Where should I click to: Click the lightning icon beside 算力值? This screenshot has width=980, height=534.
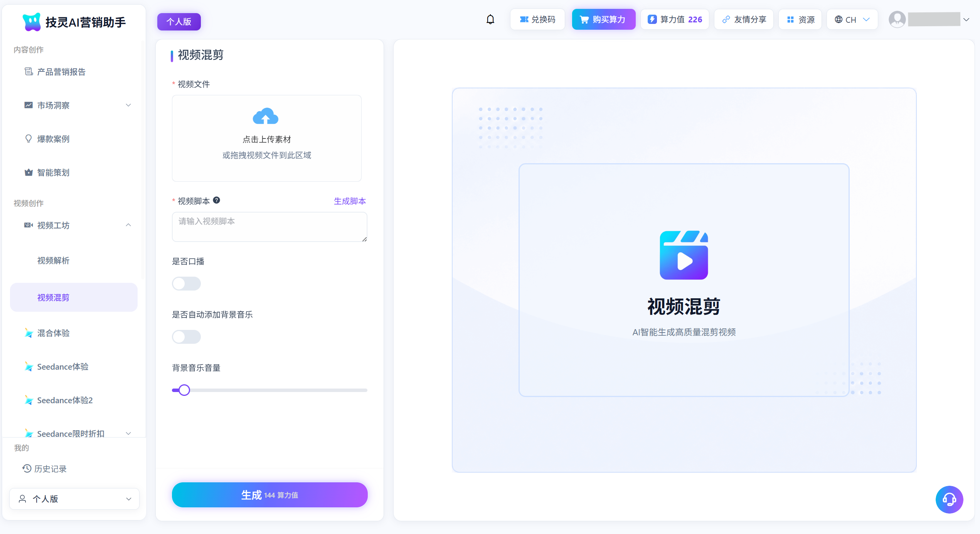click(x=652, y=19)
